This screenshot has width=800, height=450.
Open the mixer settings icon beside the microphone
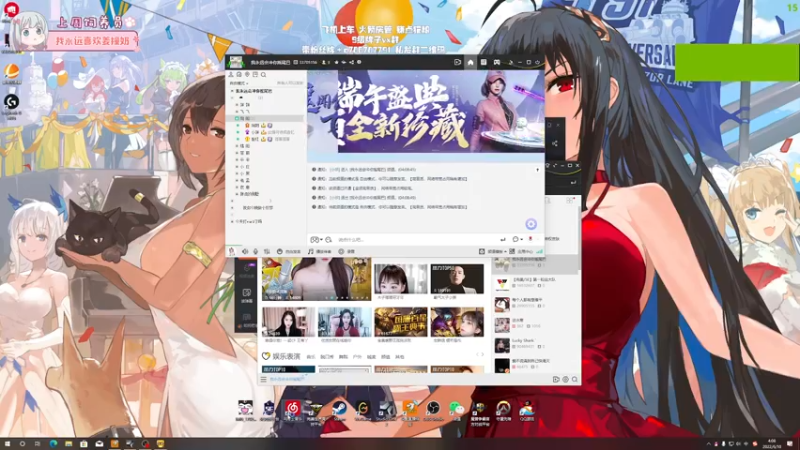coord(266,252)
